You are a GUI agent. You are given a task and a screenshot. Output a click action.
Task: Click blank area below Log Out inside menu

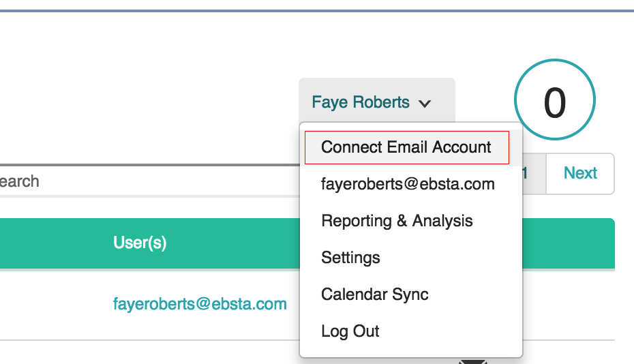410,350
